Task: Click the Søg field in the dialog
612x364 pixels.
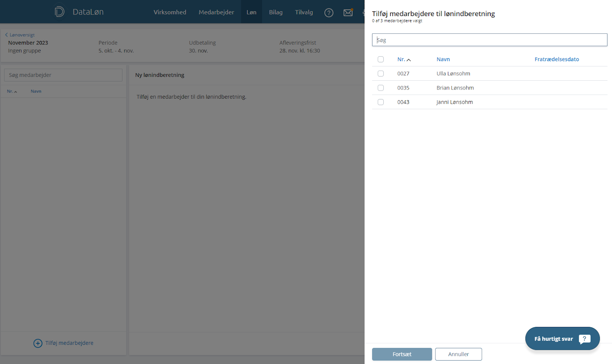Action: point(489,40)
